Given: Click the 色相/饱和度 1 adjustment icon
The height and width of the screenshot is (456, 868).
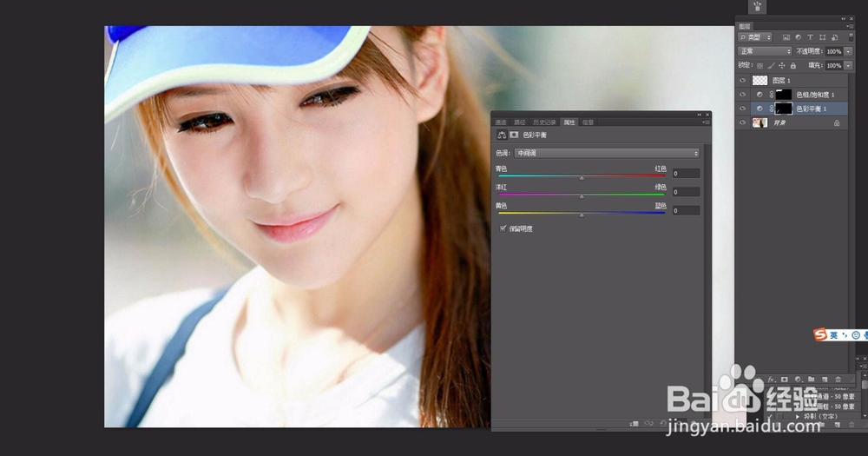Looking at the screenshot, I should coord(759,95).
